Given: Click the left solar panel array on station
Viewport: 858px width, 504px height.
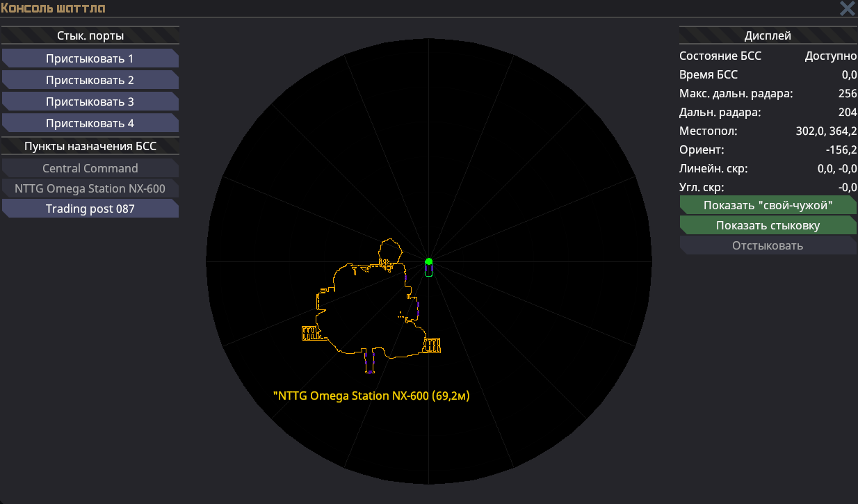Looking at the screenshot, I should (311, 332).
